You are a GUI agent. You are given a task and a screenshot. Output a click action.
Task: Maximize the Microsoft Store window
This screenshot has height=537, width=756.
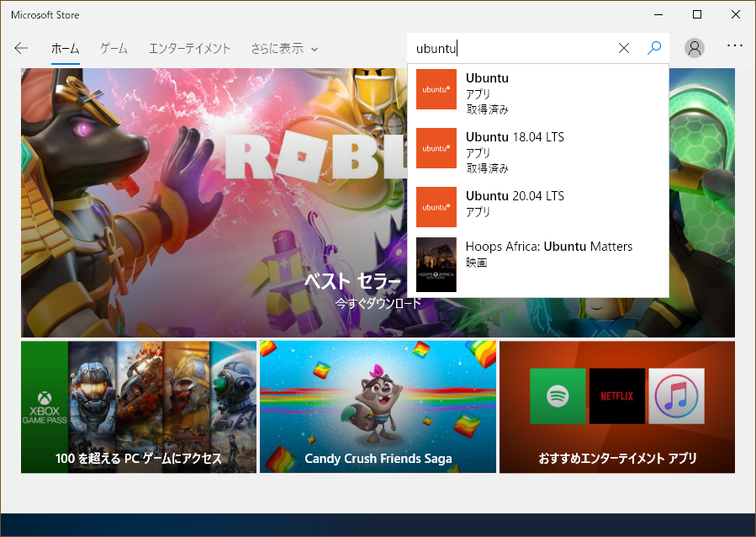697,14
